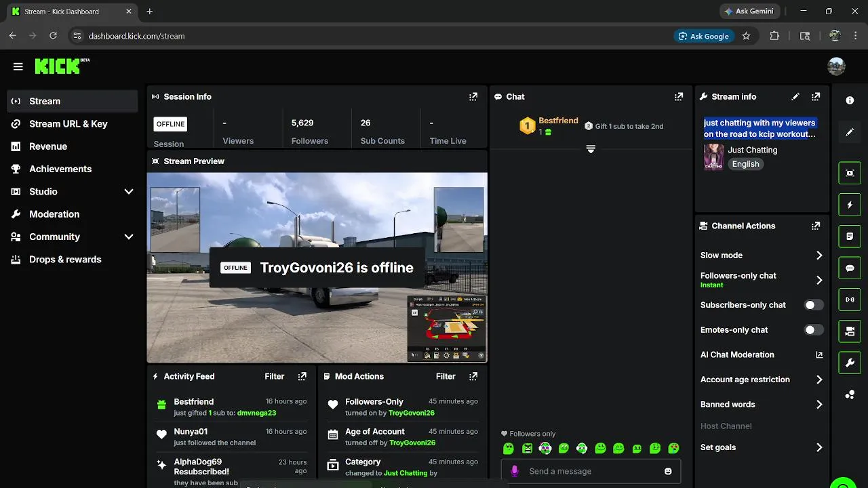Pop out the Activity Feed panel
Image resolution: width=868 pixels, height=488 pixels.
(x=302, y=376)
